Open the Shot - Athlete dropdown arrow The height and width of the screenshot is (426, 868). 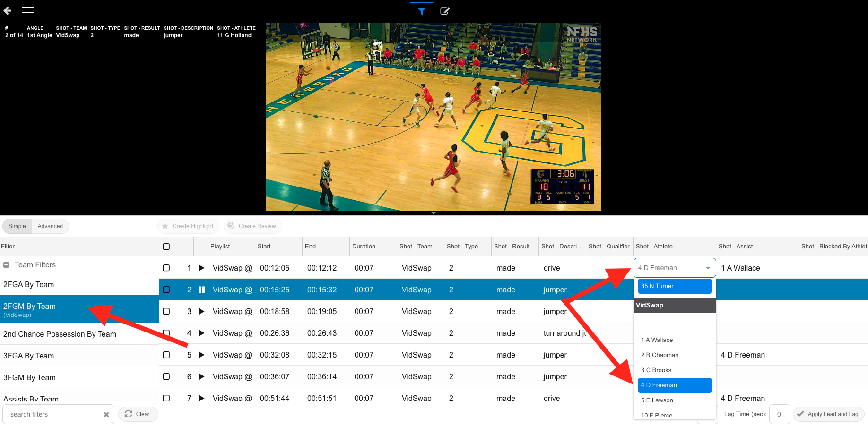708,268
